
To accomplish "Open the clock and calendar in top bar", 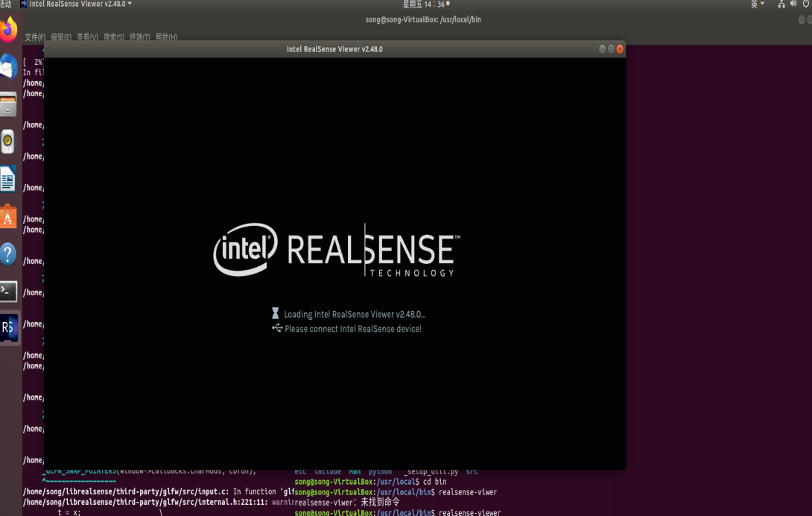I will [425, 4].
